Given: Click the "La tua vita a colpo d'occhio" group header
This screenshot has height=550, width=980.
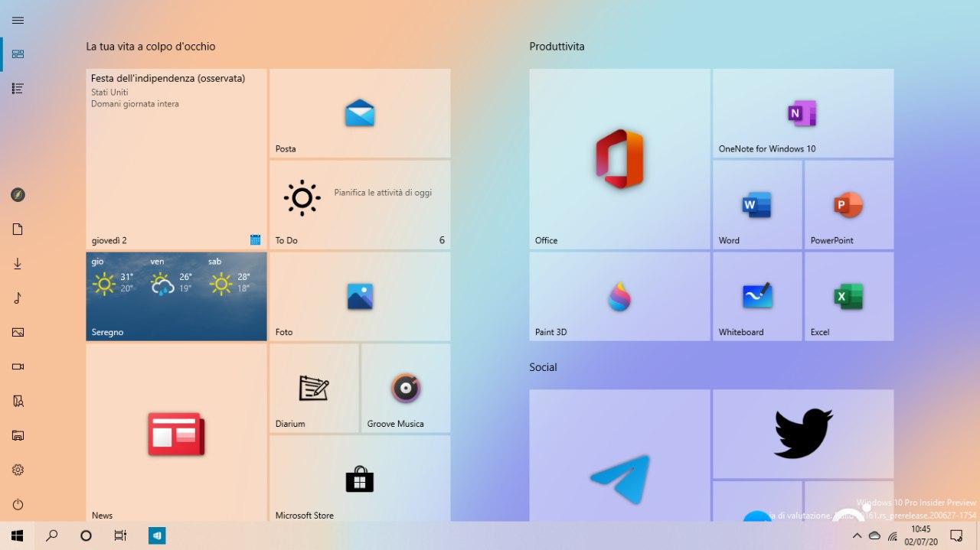Looking at the screenshot, I should pyautogui.click(x=151, y=47).
